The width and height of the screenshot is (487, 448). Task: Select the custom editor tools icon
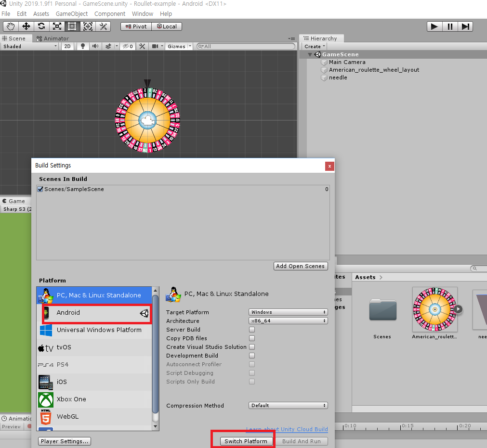pyautogui.click(x=103, y=26)
